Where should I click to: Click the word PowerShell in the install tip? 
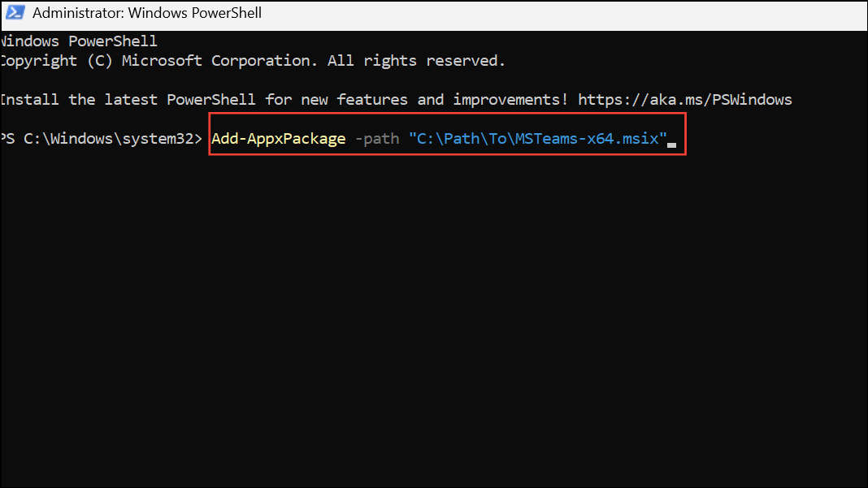211,100
